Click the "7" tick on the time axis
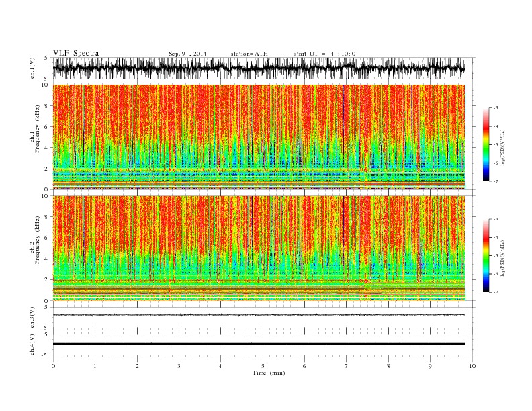Screen dimensions: 532x411 pyautogui.click(x=347, y=366)
